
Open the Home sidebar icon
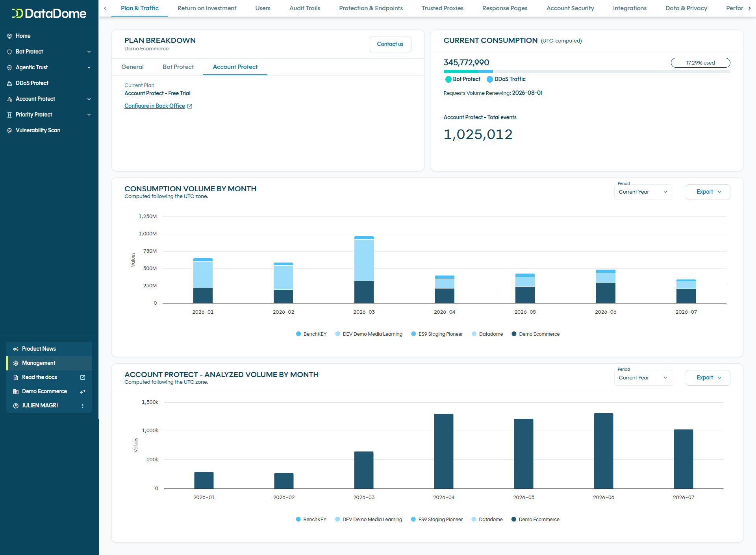(x=9, y=36)
